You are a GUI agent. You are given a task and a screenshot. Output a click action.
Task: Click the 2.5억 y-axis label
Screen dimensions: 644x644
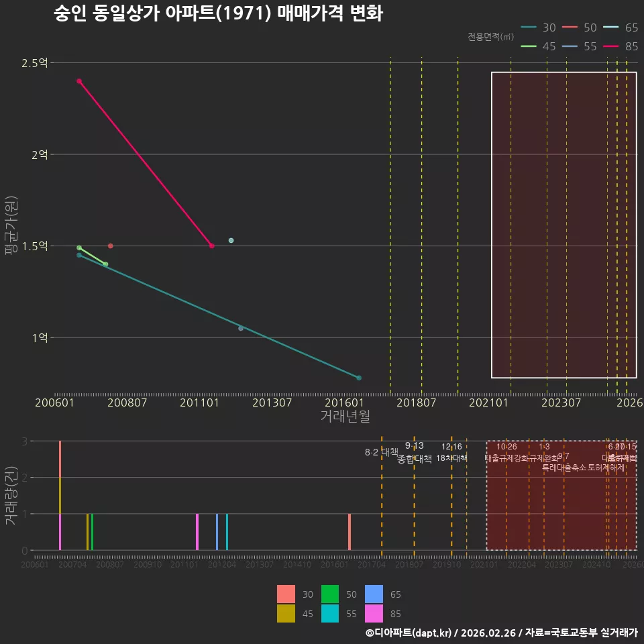[x=35, y=63]
